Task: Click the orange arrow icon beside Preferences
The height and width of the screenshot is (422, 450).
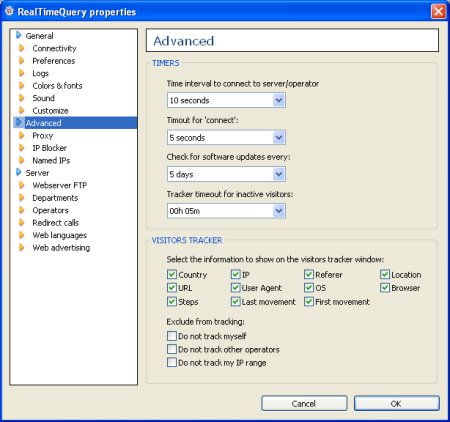Action: [x=22, y=61]
